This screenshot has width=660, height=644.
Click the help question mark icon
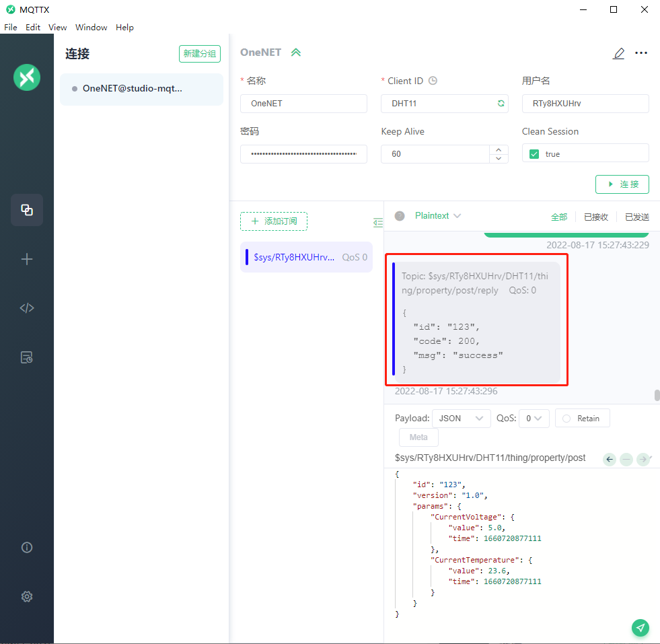[x=400, y=216]
